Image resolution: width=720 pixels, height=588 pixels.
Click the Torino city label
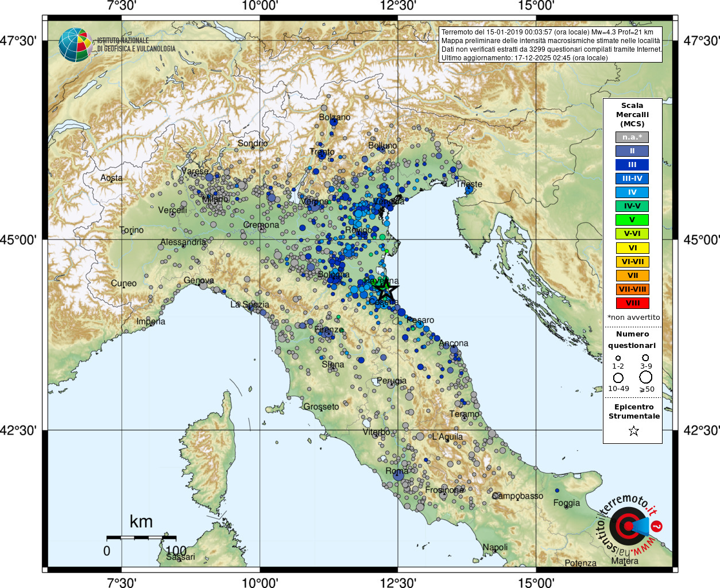point(131,230)
